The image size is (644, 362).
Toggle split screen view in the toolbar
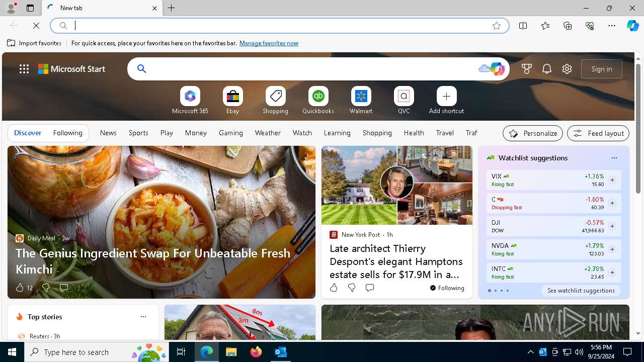[x=523, y=26]
